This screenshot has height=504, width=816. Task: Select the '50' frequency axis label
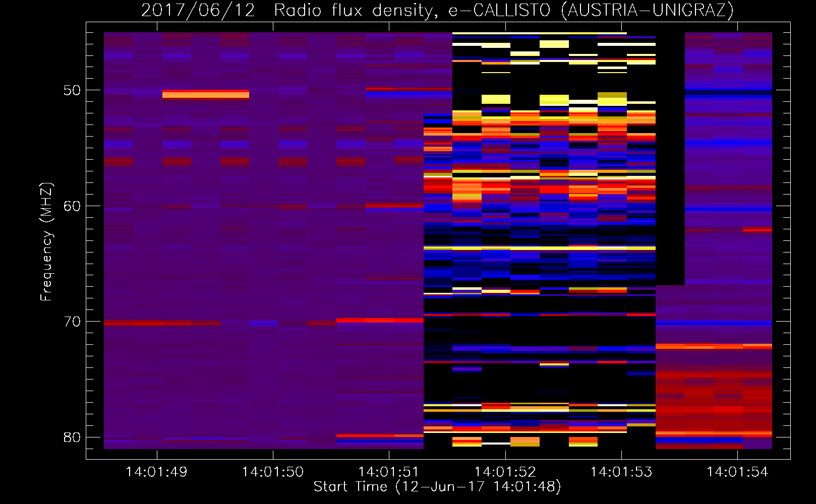point(72,90)
